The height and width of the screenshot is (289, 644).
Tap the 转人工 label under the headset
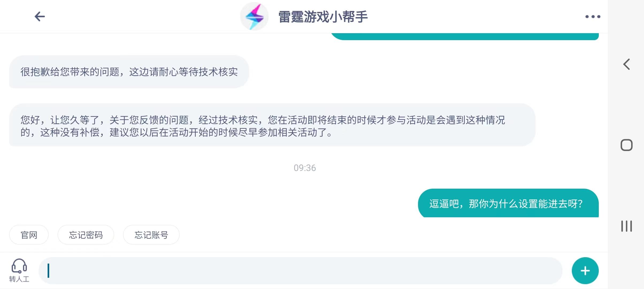[x=19, y=279]
